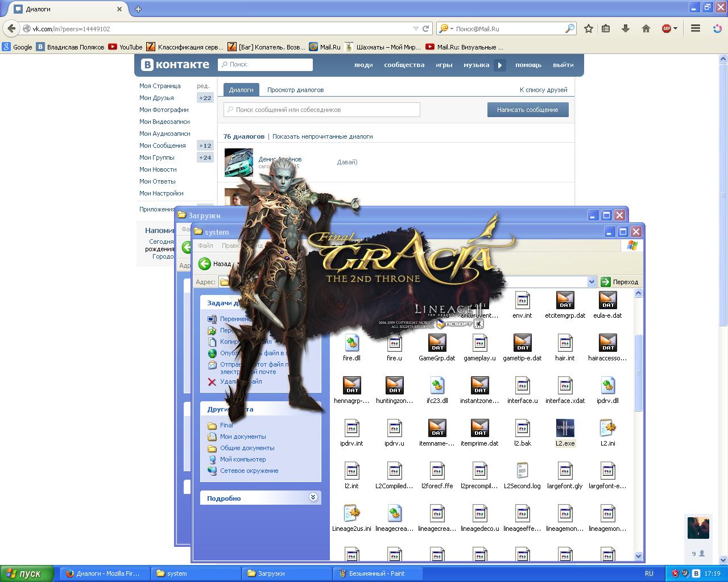Open the Диалоги Firefox browser tab
Screen dimensions: 728x582
[x=68, y=9]
